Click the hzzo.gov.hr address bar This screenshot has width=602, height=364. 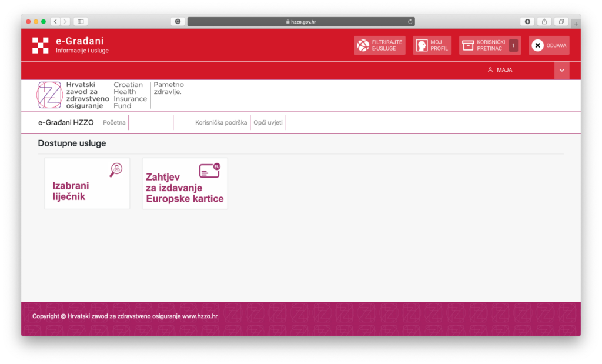click(300, 22)
